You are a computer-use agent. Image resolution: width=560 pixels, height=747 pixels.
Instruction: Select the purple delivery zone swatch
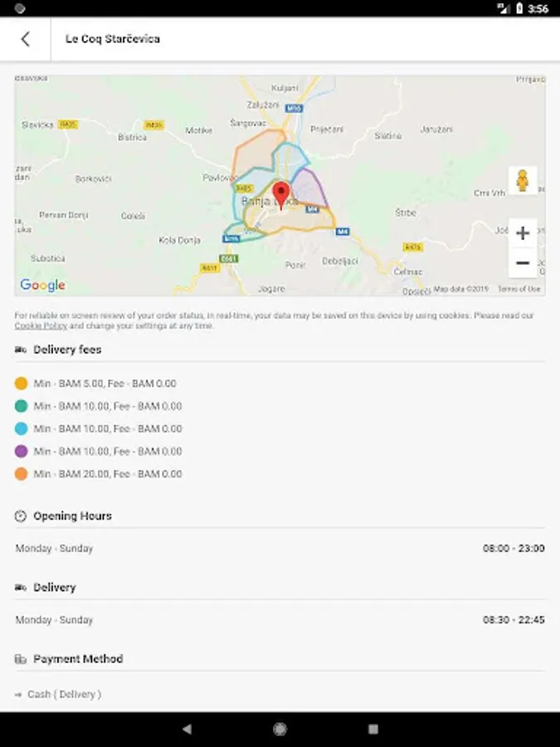point(22,452)
